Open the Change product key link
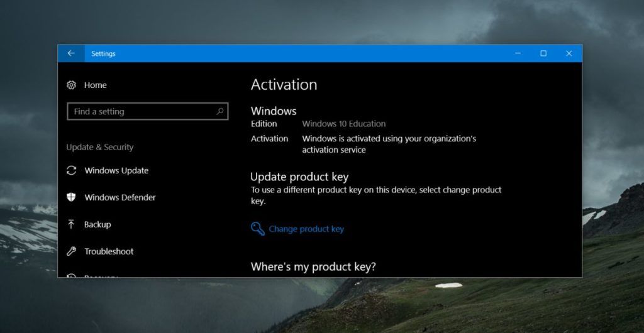Screen dimensions: 644x333 pyautogui.click(x=306, y=229)
